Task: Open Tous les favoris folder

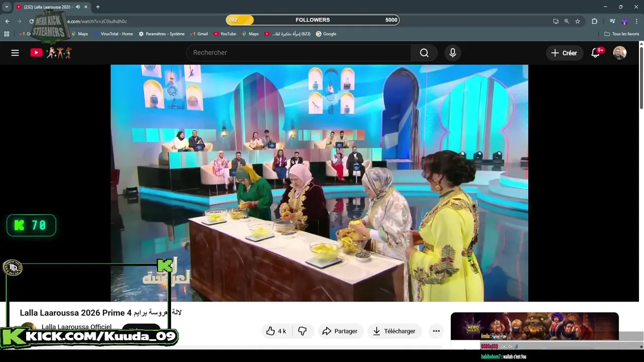Action: [622, 34]
